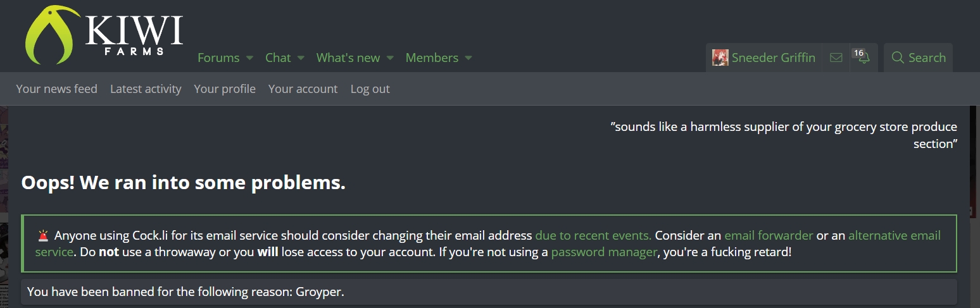Viewport: 980px width, 308px height.
Task: Click the Kiwi Farms logo
Action: [x=104, y=35]
